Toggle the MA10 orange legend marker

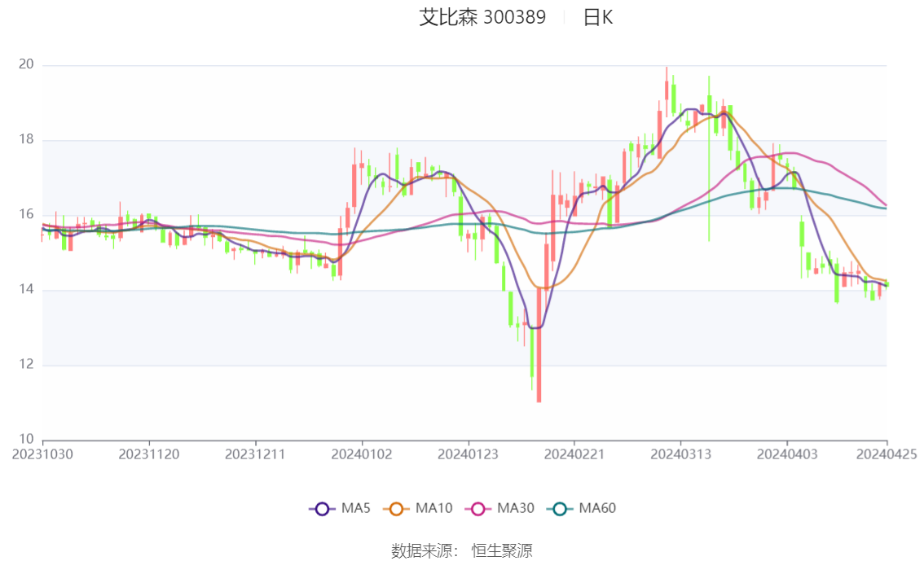pos(397,509)
